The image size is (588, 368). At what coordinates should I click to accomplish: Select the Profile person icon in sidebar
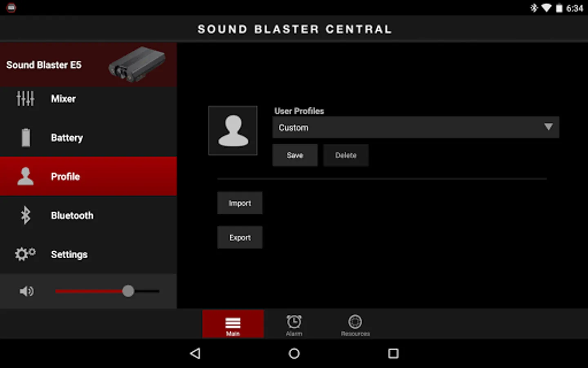[25, 176]
